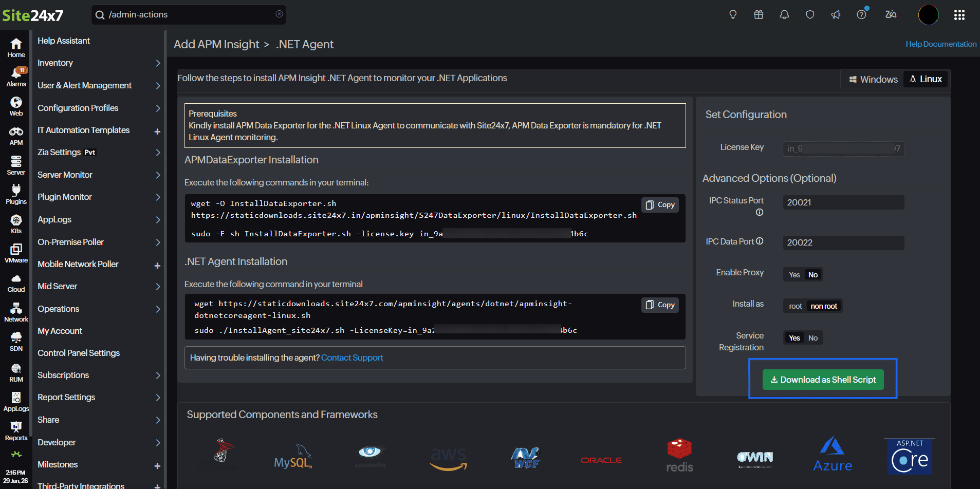
Task: Download the agent as a shell script
Action: [x=822, y=380]
